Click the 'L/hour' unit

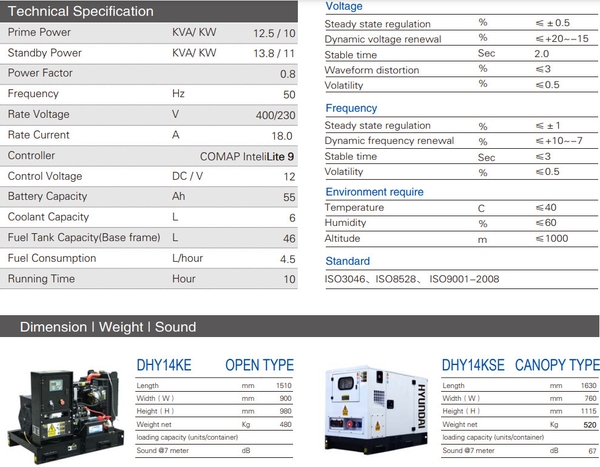click(x=188, y=258)
